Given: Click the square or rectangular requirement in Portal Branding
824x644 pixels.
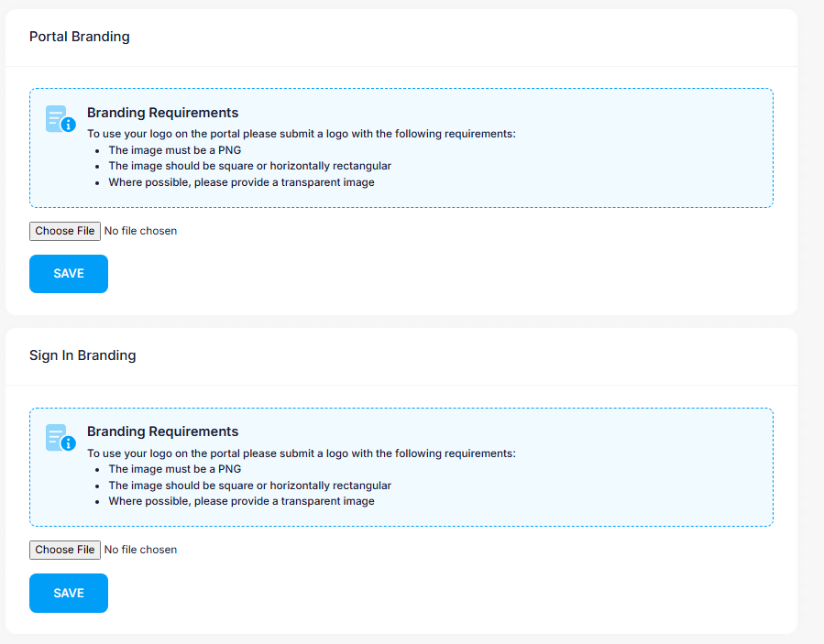Looking at the screenshot, I should pyautogui.click(x=249, y=166).
